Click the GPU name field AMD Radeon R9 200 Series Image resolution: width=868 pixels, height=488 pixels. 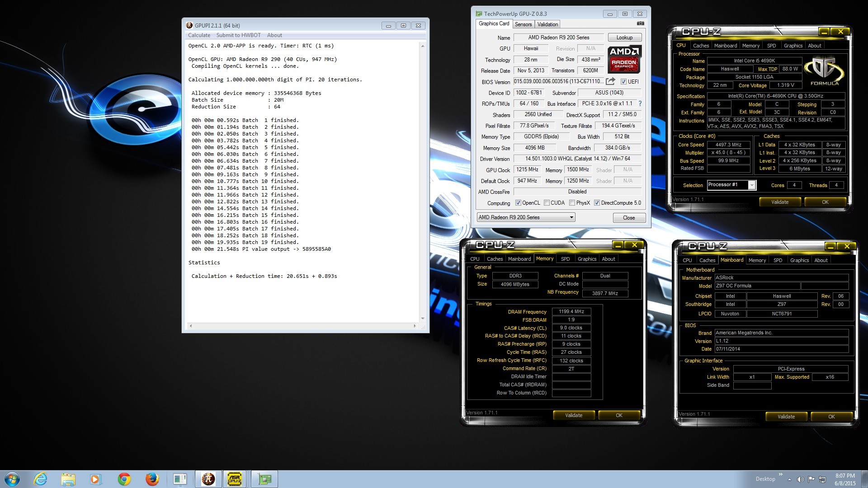(x=559, y=38)
